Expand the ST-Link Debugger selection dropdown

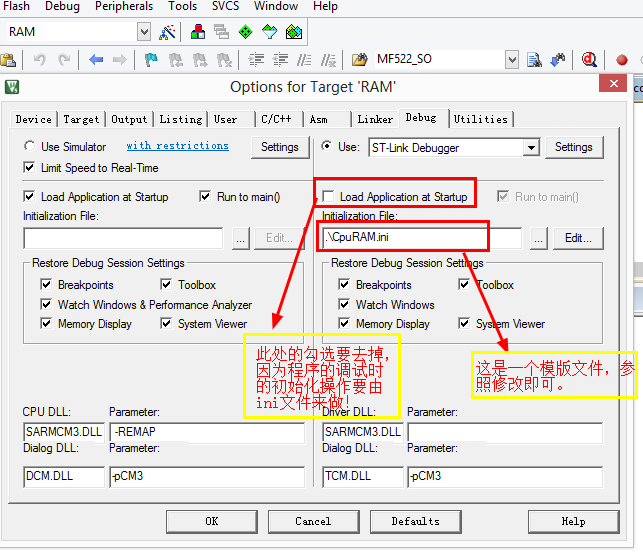[531, 148]
